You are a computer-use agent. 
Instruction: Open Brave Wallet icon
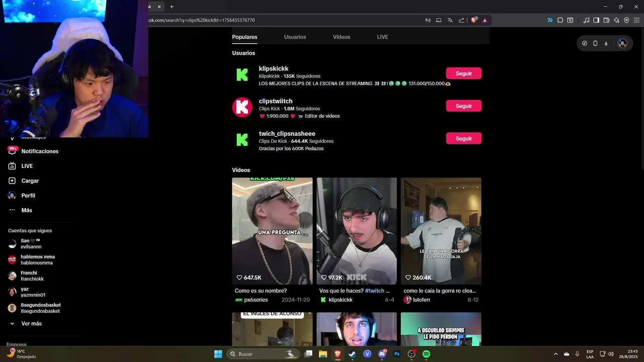click(606, 20)
